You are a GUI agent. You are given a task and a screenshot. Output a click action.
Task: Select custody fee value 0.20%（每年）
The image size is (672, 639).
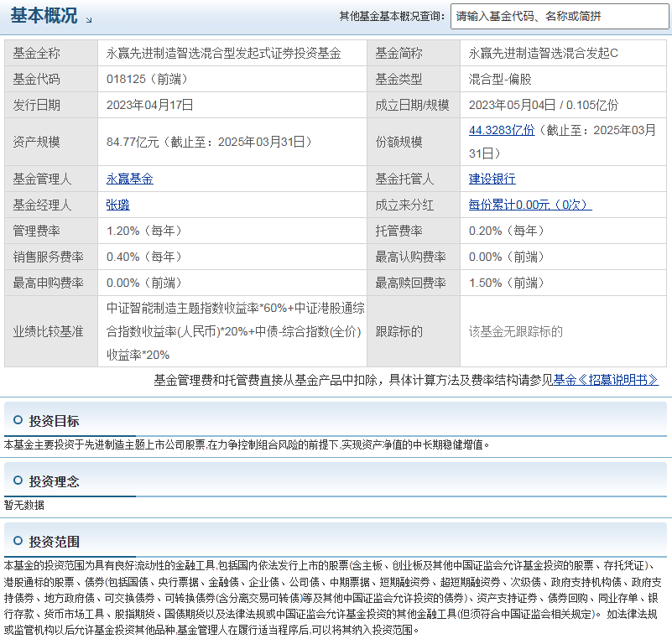click(507, 231)
